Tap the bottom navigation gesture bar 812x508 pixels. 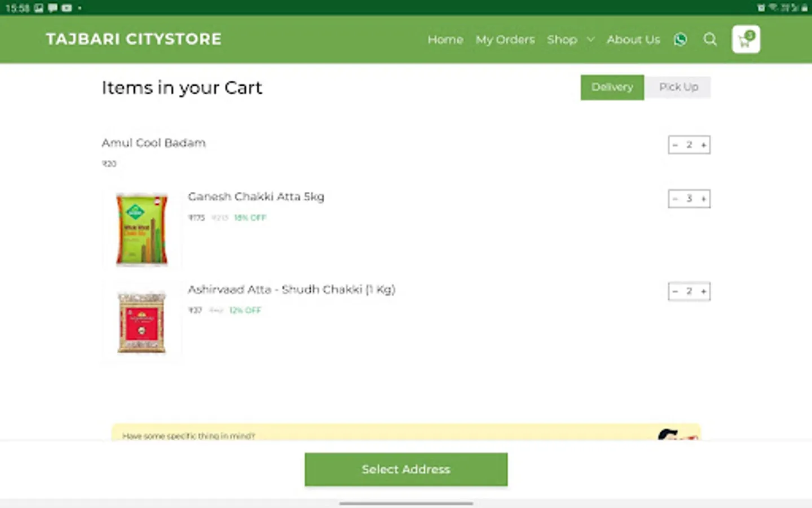(406, 503)
